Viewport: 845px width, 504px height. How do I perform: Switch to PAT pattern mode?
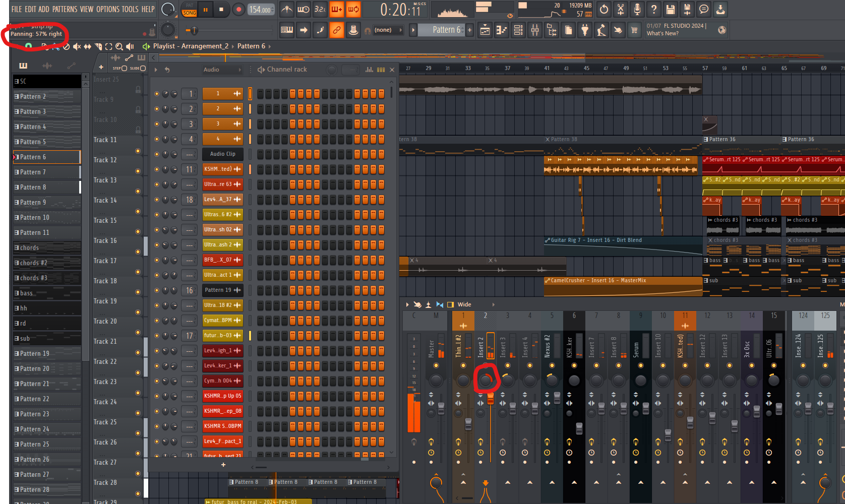190,6
